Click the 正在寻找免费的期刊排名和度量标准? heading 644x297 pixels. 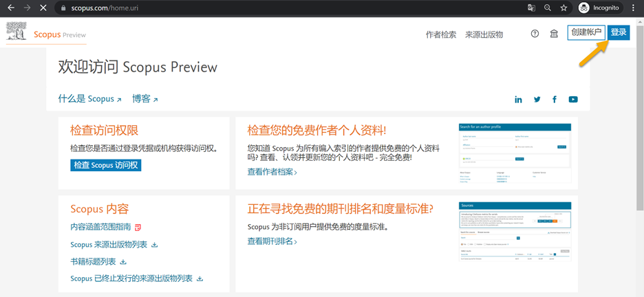341,209
